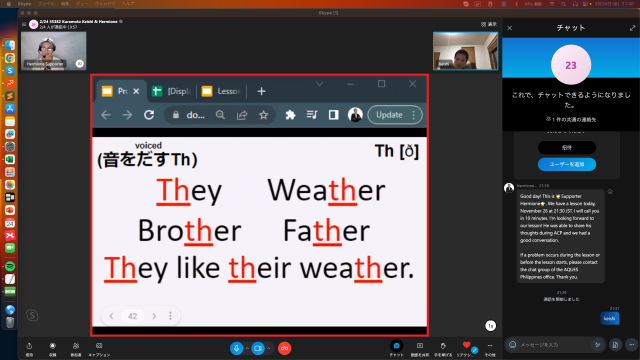Open the more options ellipsis in call toolbar

pyautogui.click(x=490, y=346)
